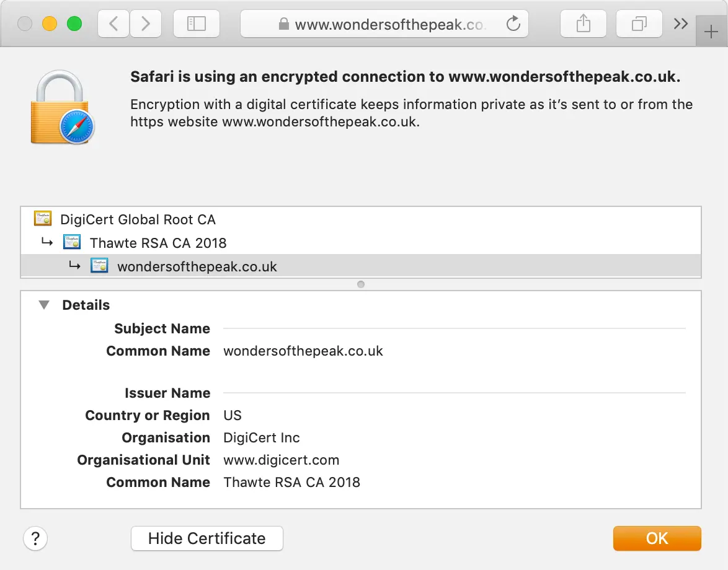
Task: Select wondersofthepeak.co.uk row in certificate chain
Action: pyautogui.click(x=361, y=266)
